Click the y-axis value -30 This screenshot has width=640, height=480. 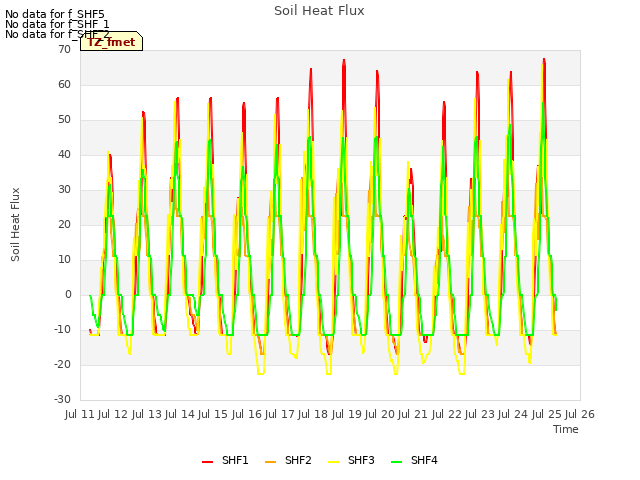62,400
